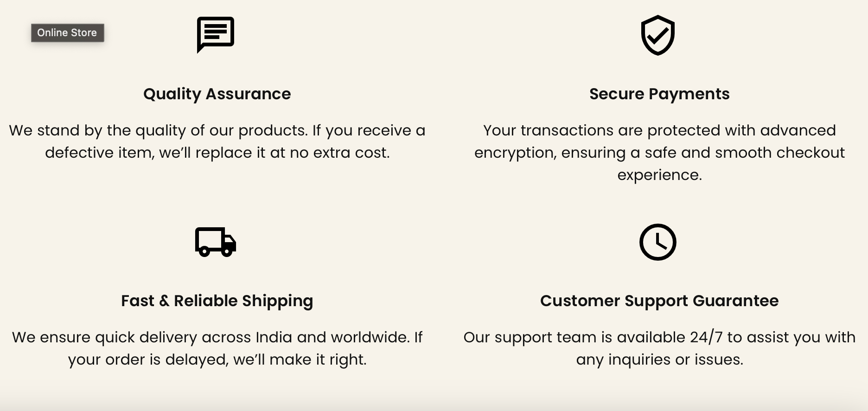Click the Online Store tooltip label
The width and height of the screenshot is (868, 411).
(x=68, y=32)
